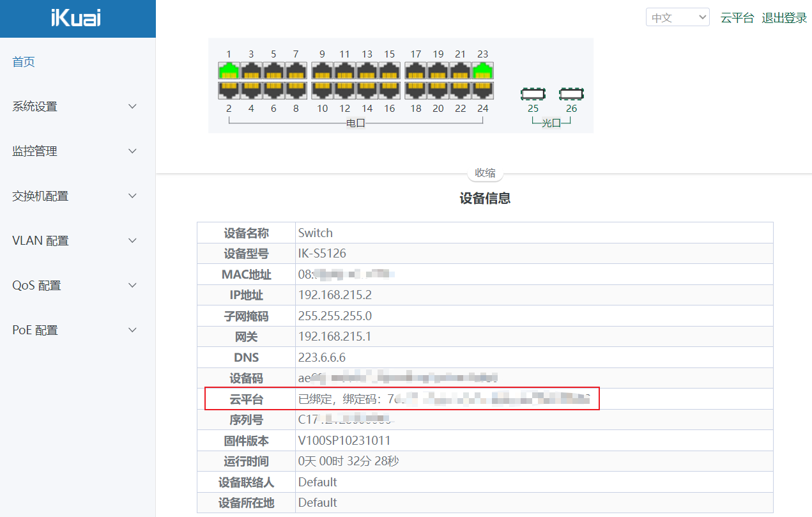The width and height of the screenshot is (812, 517).
Task: Click the iKuai logo
Action: pos(76,19)
